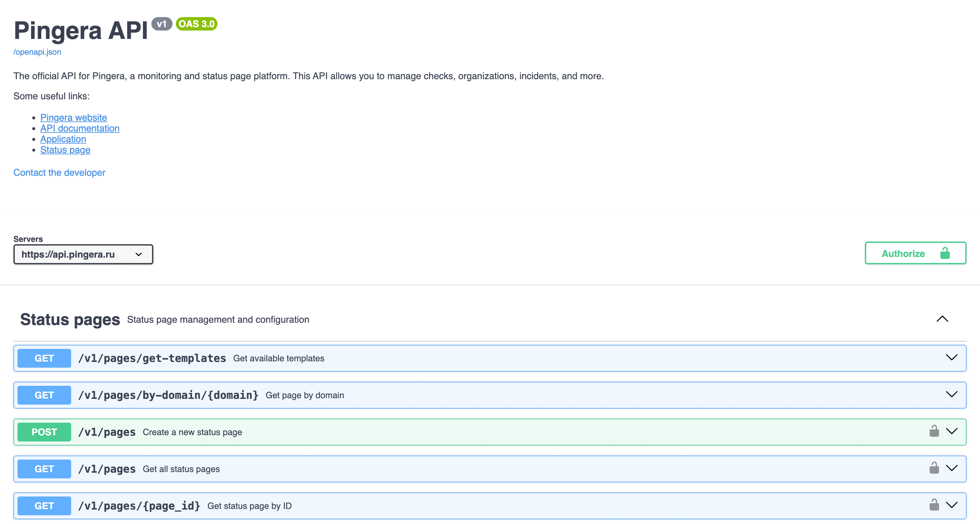Screen dimensions: 980x524
Task: Click the Status pages section heading
Action: tap(70, 320)
